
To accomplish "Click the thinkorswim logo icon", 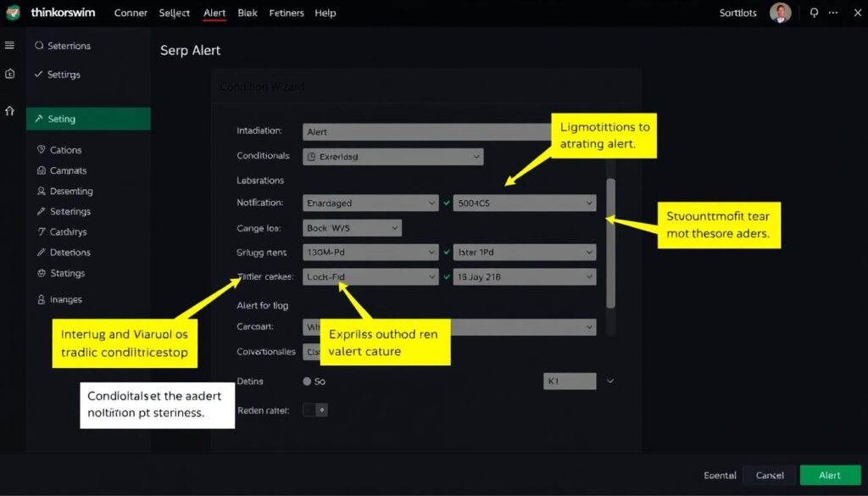I will pos(14,12).
